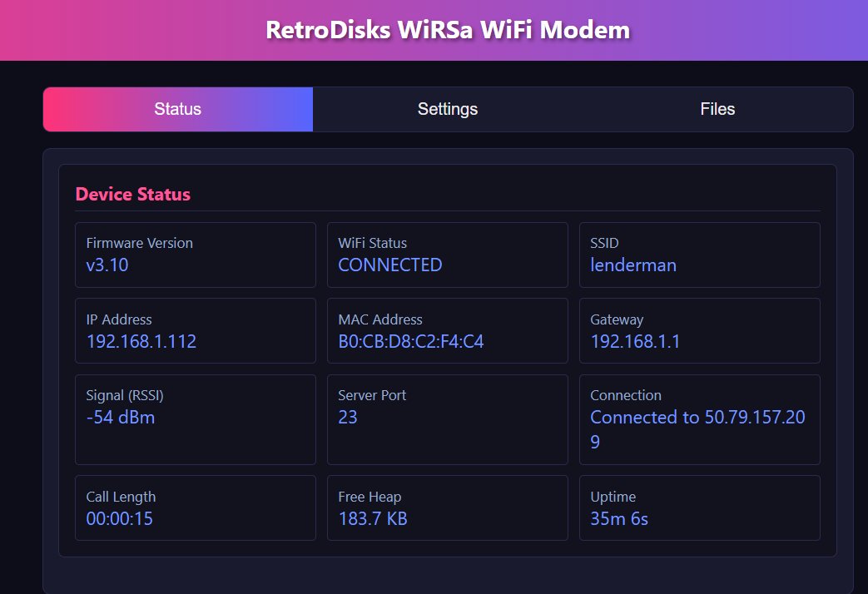Click the Signal (RSSI) label
Image resolution: width=868 pixels, height=594 pixels.
tap(125, 395)
